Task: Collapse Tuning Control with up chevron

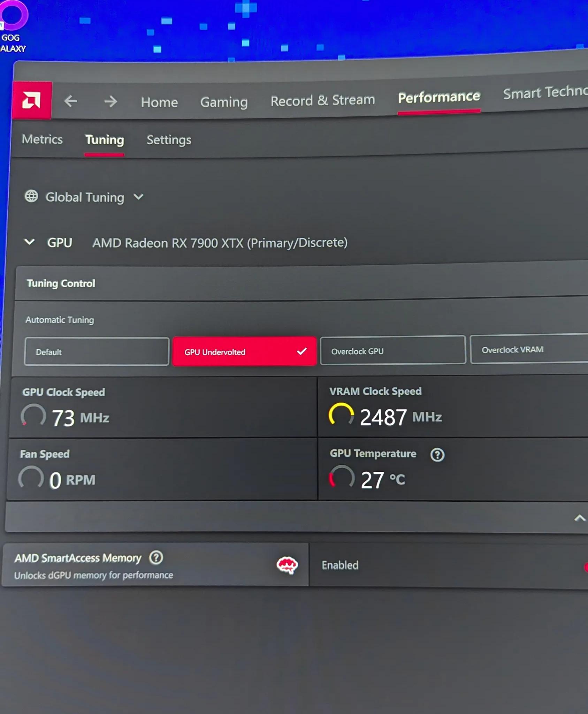Action: point(580,518)
